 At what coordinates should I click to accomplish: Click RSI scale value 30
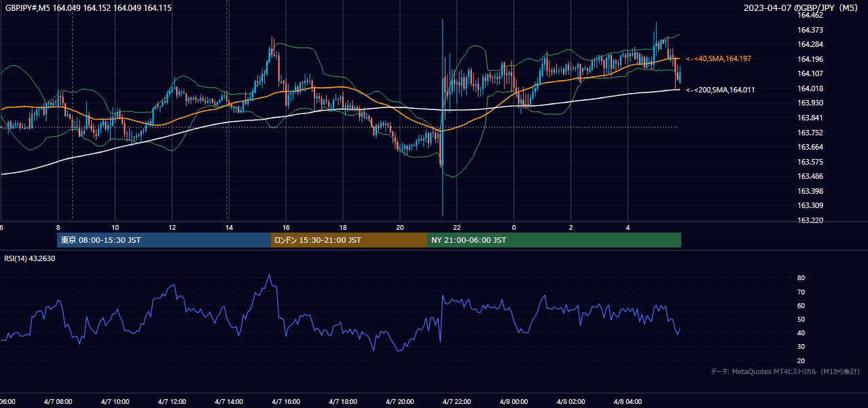(801, 347)
